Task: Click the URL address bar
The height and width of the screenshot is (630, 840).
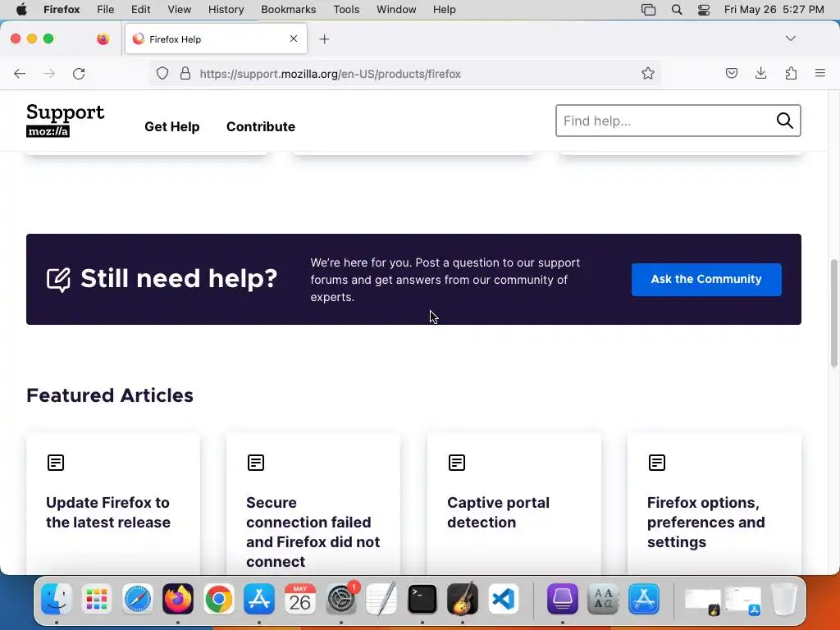Action: (407, 74)
